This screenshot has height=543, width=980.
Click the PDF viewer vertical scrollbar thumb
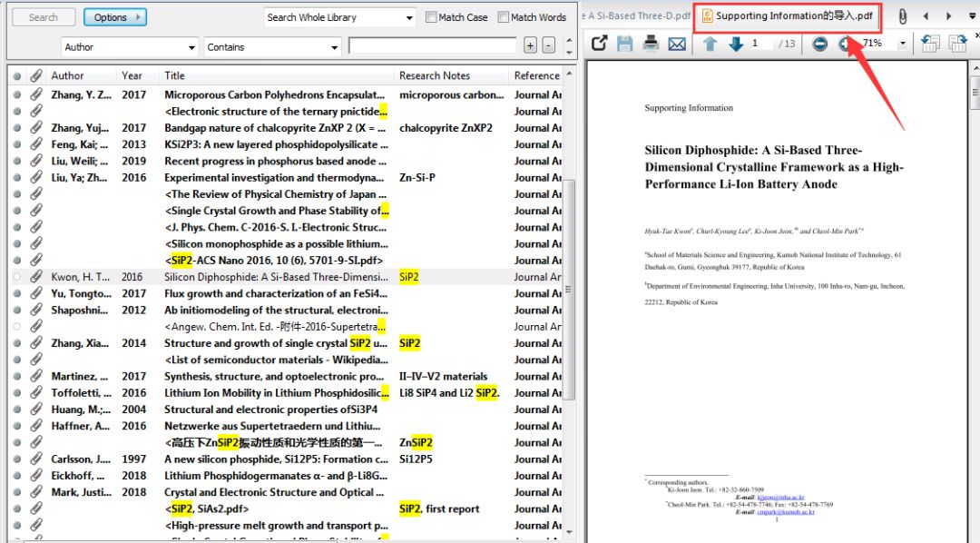tap(975, 93)
